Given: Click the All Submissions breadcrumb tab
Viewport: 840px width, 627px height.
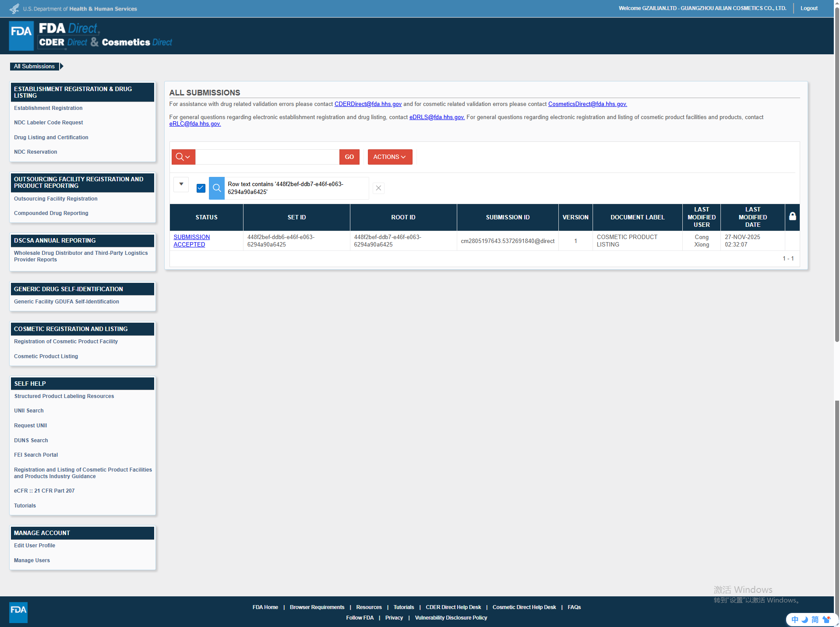Looking at the screenshot, I should click(x=35, y=67).
